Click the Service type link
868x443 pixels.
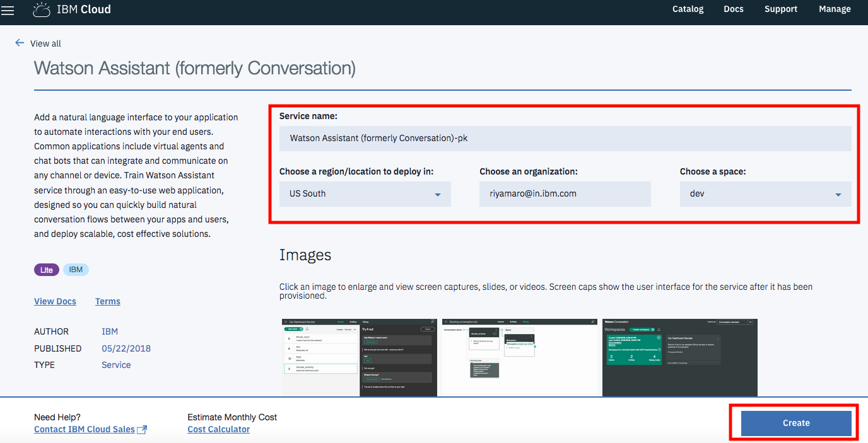(116, 365)
